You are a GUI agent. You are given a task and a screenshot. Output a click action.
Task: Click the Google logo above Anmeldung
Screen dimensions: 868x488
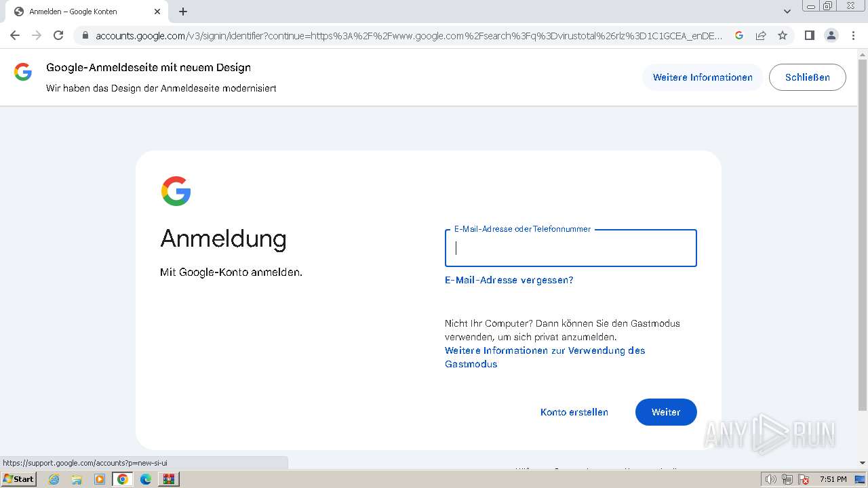[176, 191]
